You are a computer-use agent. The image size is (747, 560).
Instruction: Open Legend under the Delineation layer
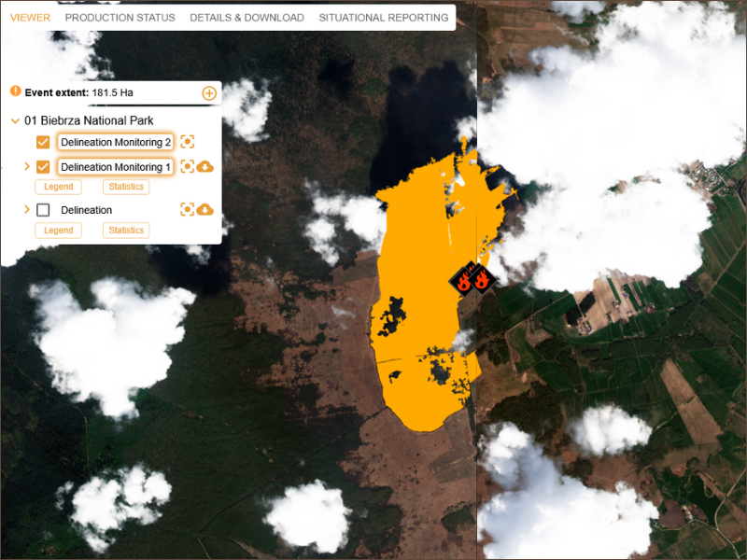(x=58, y=231)
